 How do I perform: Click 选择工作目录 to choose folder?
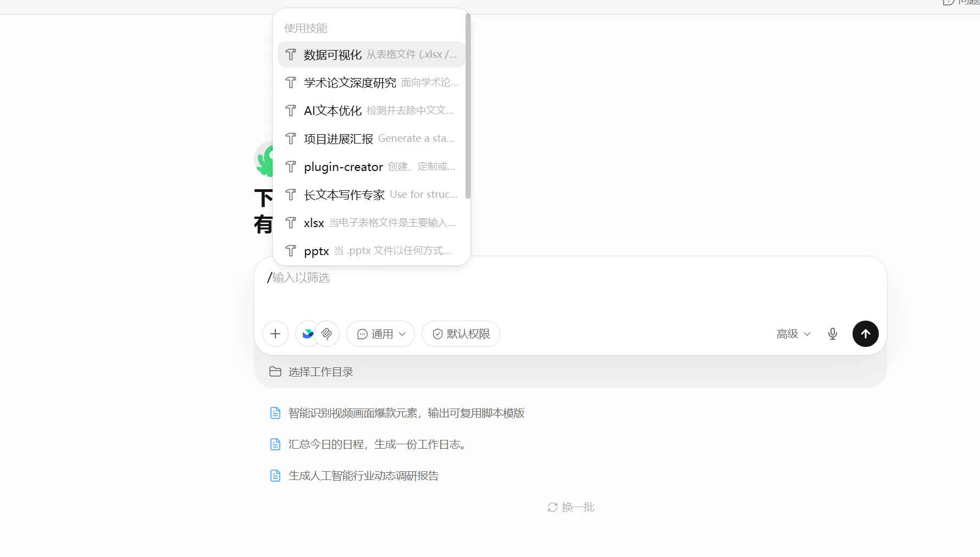coord(311,372)
